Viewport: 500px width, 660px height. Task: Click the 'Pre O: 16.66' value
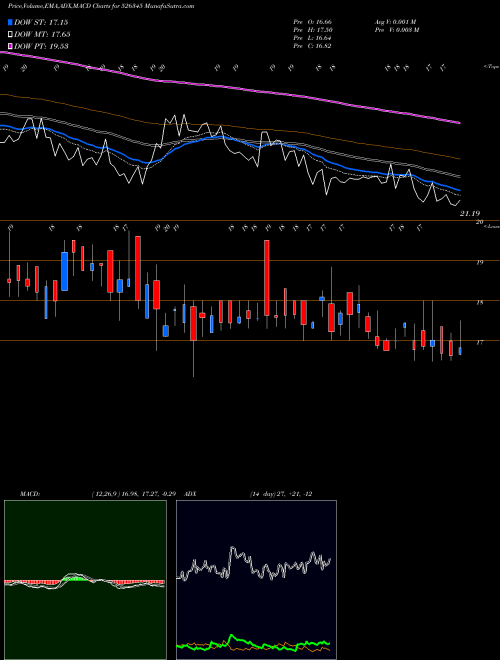313,22
